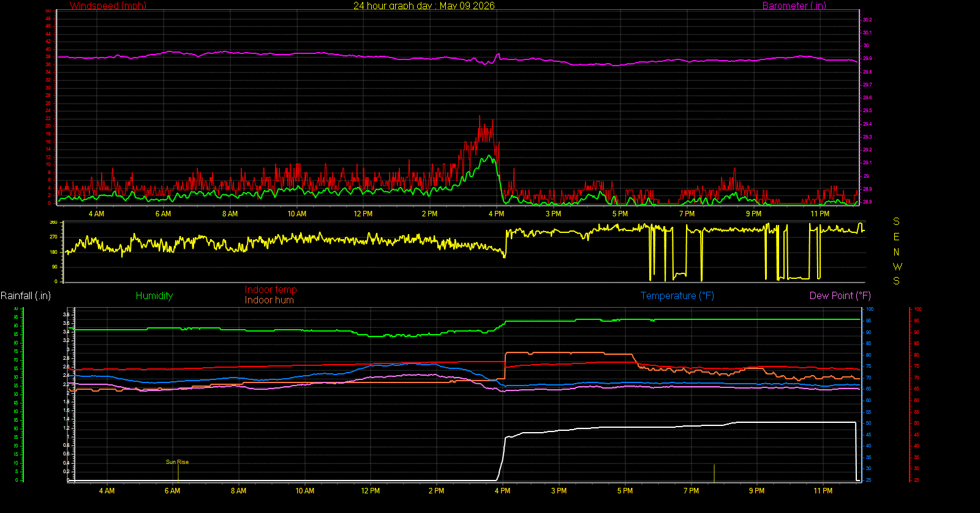
Task: Click "6 AM" on the windspeed chart time axis
Action: click(x=163, y=214)
